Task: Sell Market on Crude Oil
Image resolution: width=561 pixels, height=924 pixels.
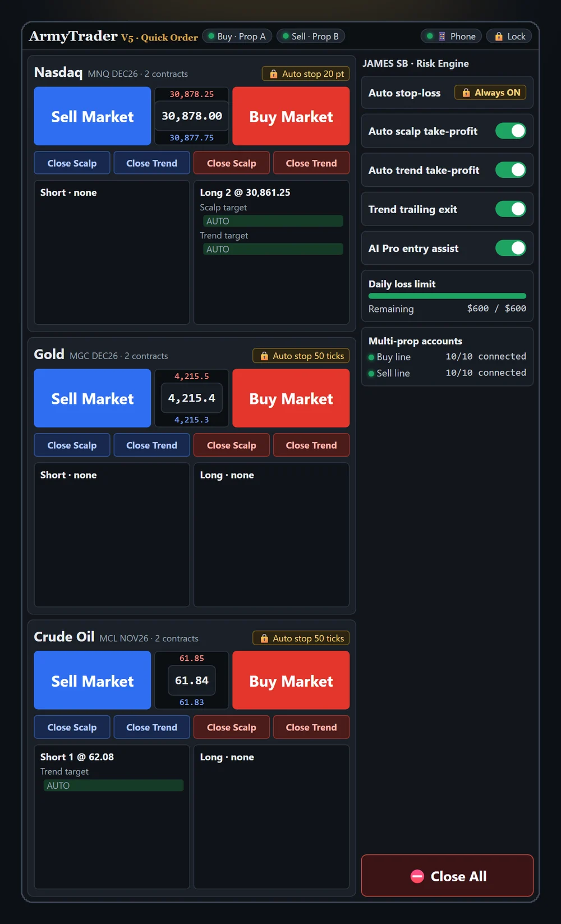Action: pyautogui.click(x=93, y=681)
